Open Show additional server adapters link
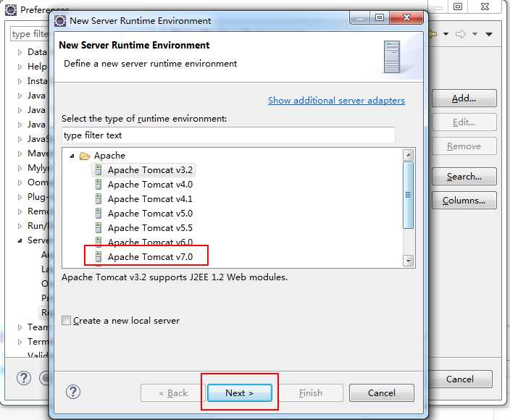The height and width of the screenshot is (420, 510). (x=336, y=101)
